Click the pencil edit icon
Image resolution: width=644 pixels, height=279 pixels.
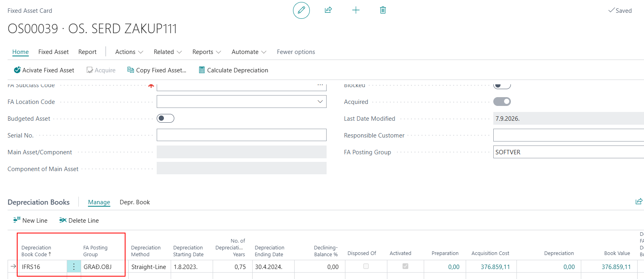[301, 10]
